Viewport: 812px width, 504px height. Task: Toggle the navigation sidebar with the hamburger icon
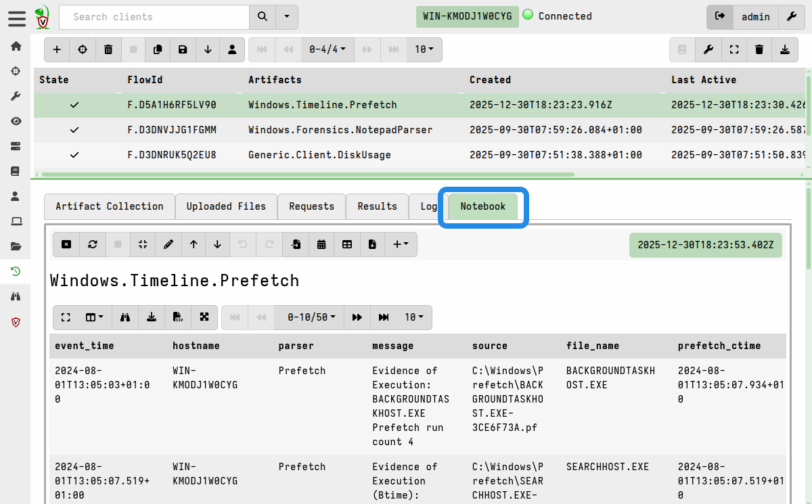[17, 18]
